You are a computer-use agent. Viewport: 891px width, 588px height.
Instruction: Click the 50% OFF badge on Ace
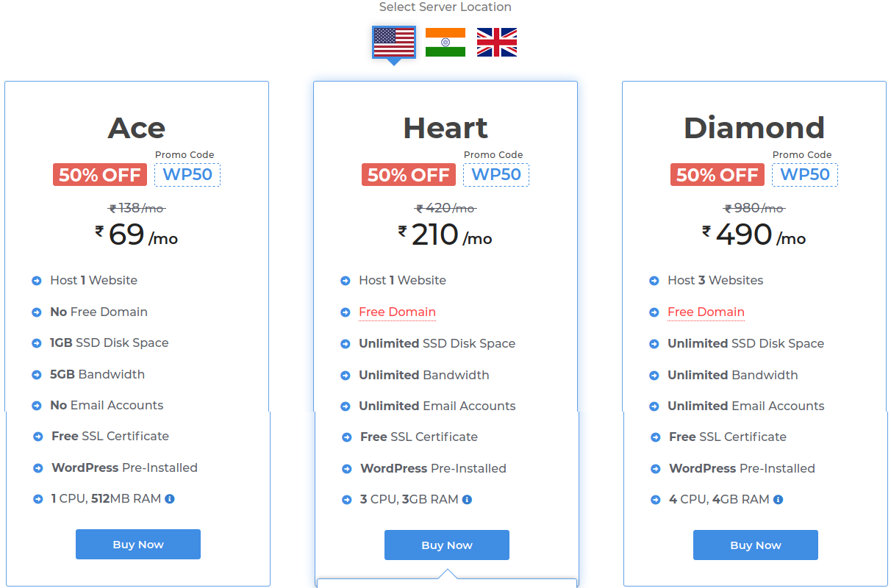click(100, 175)
